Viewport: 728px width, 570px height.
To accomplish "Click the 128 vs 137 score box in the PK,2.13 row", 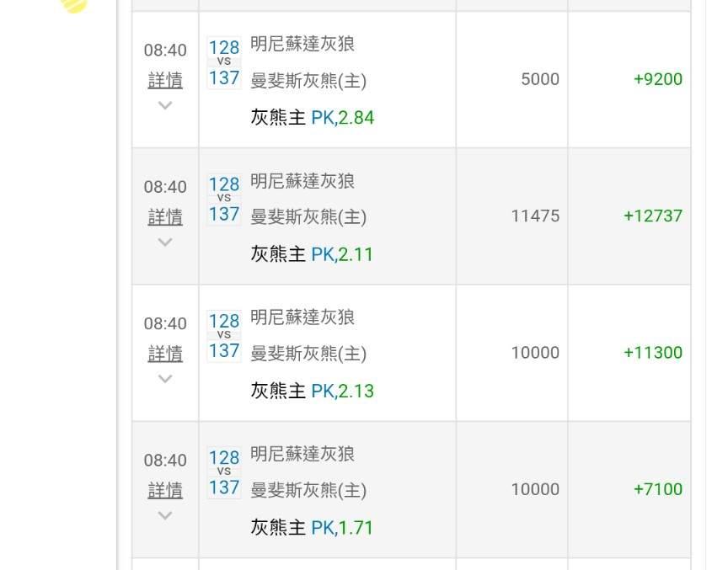I will 224,336.
